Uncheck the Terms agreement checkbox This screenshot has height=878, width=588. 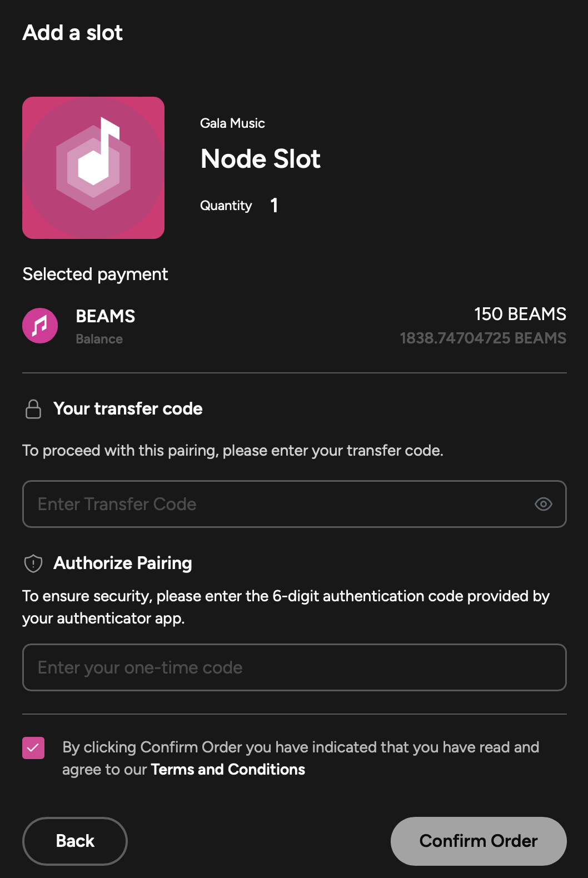click(x=33, y=748)
